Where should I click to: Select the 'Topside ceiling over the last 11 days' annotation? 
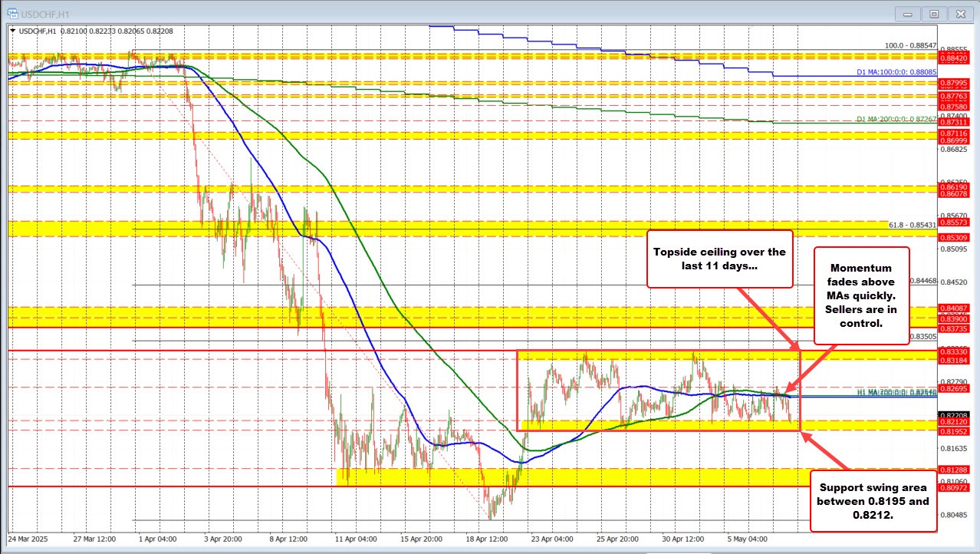click(719, 259)
